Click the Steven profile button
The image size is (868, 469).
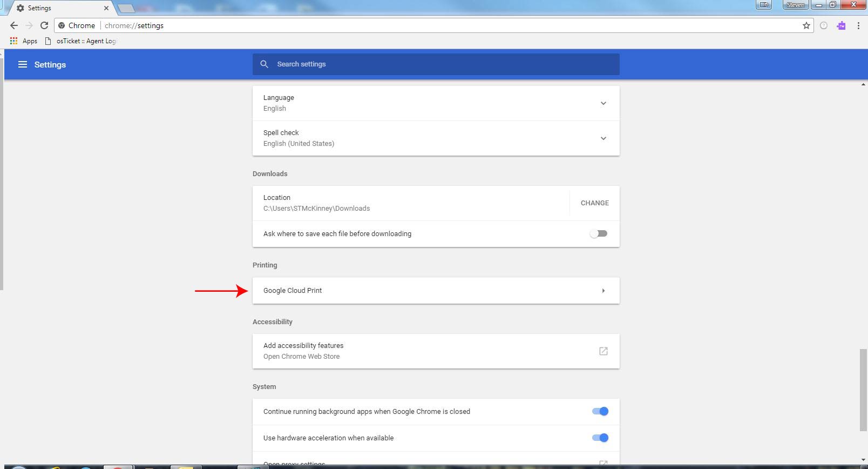pyautogui.click(x=795, y=5)
